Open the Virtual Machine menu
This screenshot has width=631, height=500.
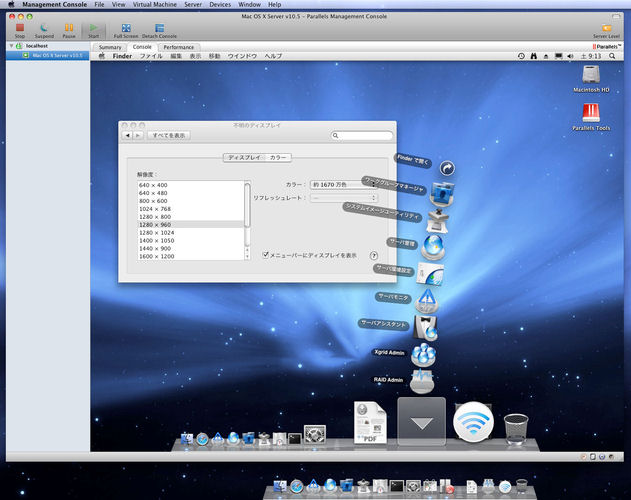[155, 4]
